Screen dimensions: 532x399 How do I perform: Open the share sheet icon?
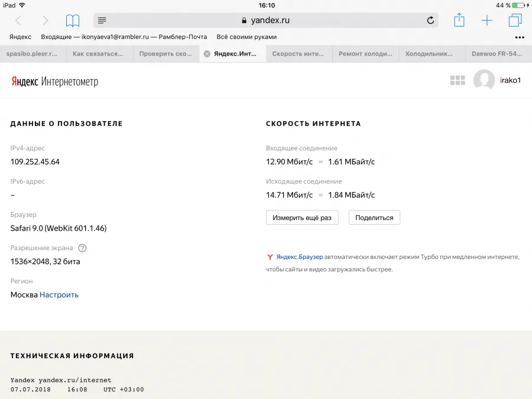459,20
